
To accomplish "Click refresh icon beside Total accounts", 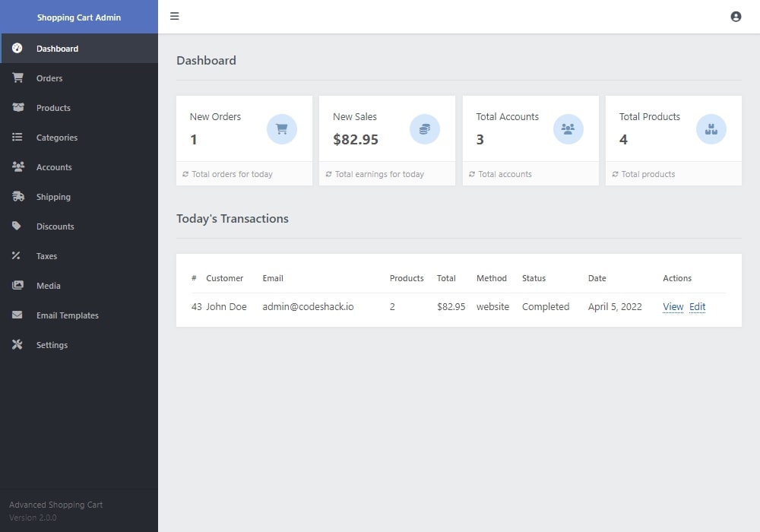I will click(x=472, y=174).
